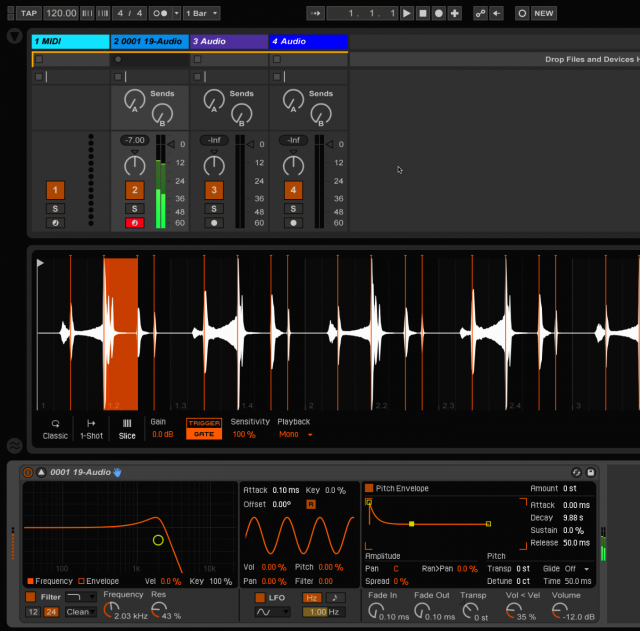
Task: Select the 3 Audio track header
Action: point(229,41)
